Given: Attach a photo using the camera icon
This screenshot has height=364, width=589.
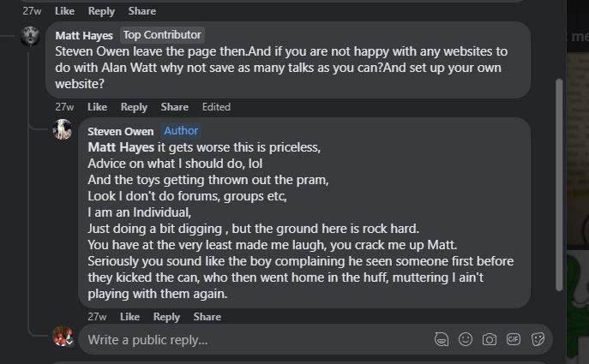Looking at the screenshot, I should (490, 340).
